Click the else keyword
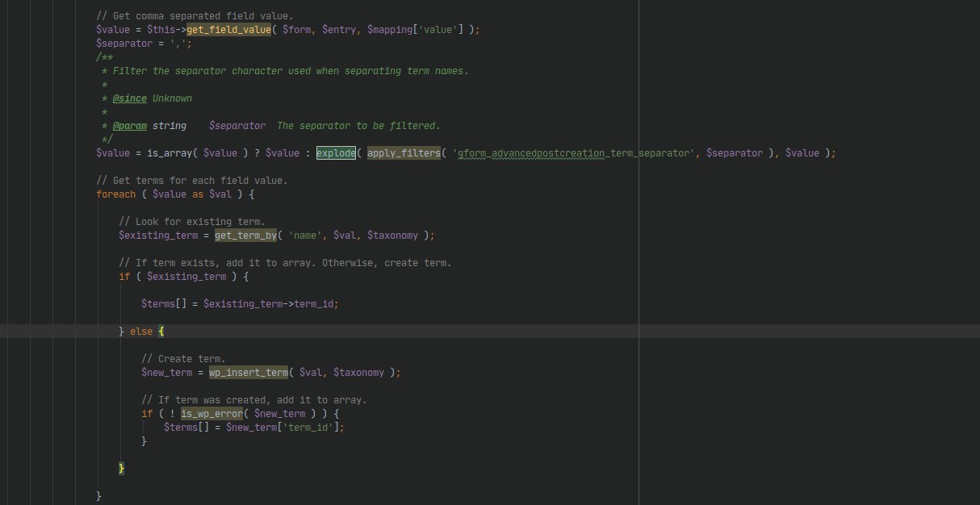This screenshot has height=505, width=980. 141,332
